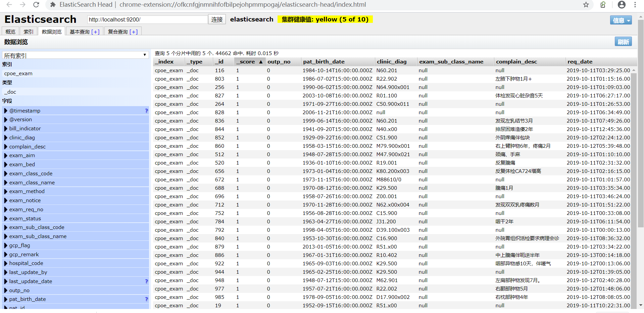Switch to the 概览 tab
The width and height of the screenshot is (644, 313).
[10, 32]
